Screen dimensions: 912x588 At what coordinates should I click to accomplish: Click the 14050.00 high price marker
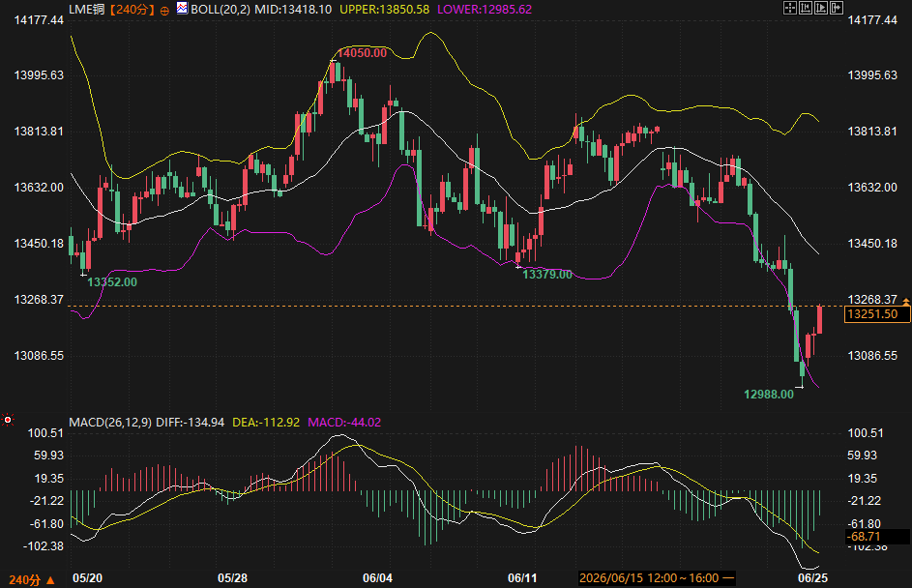pyautogui.click(x=362, y=53)
